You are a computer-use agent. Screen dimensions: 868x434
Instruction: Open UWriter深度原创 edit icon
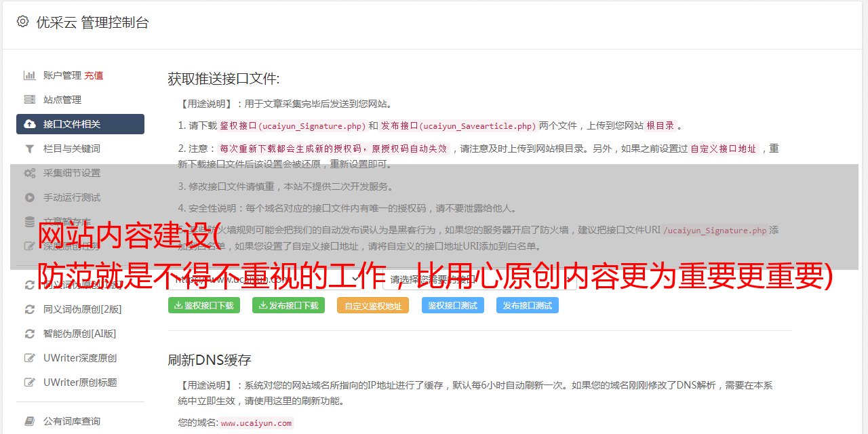pyautogui.click(x=30, y=358)
